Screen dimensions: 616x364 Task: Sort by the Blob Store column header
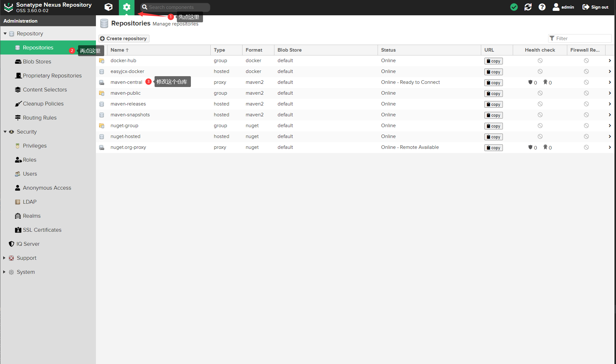click(x=326, y=50)
